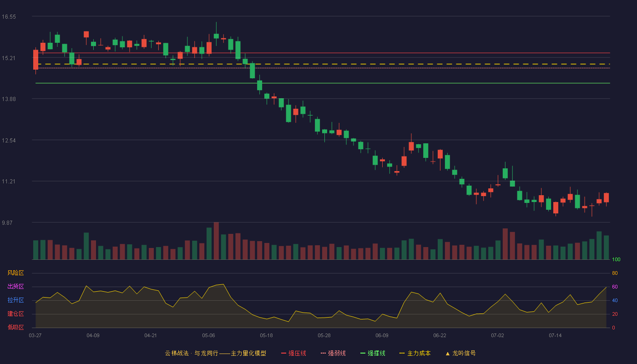Toggle the 强撑线 legend entry

(x=373, y=353)
